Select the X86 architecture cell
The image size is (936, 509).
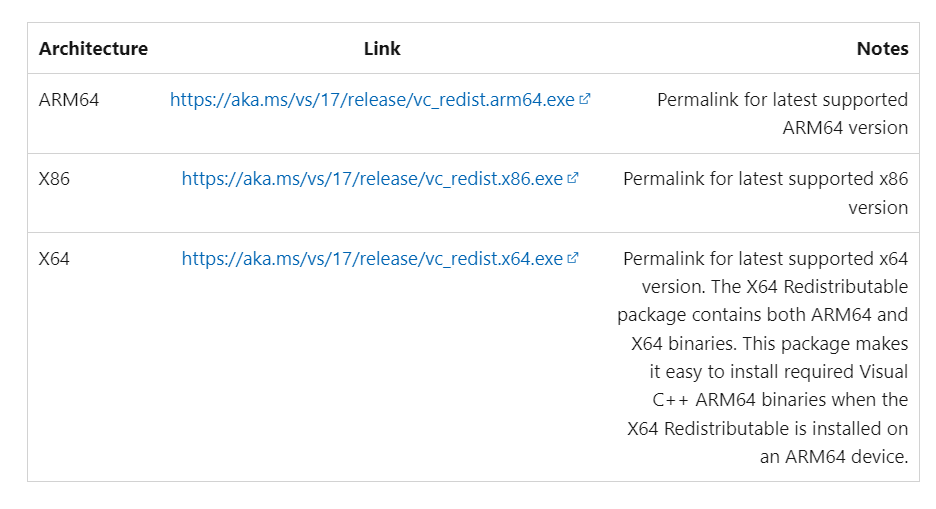(x=54, y=179)
